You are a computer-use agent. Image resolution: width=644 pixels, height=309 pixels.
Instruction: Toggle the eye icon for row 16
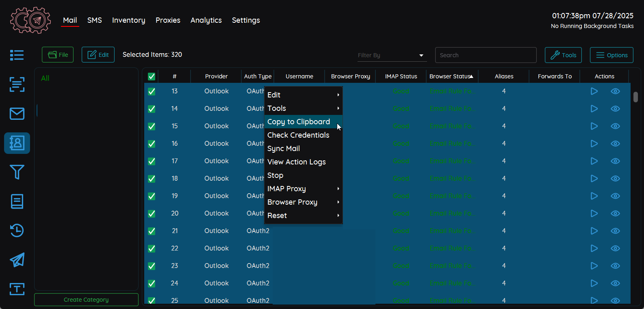[615, 143]
